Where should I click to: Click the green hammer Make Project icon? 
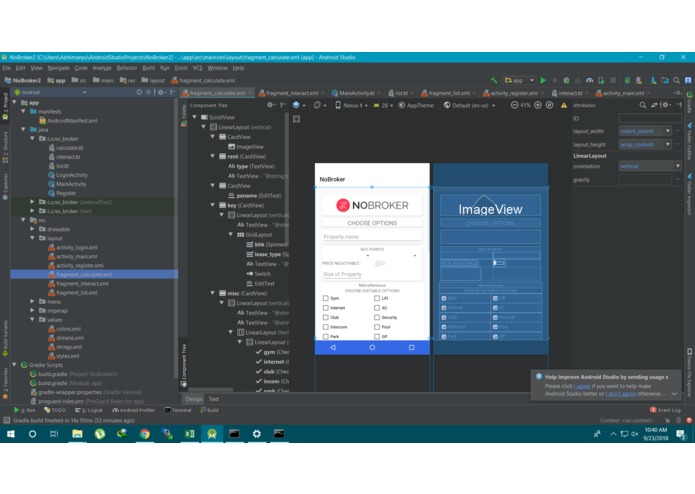click(494, 80)
